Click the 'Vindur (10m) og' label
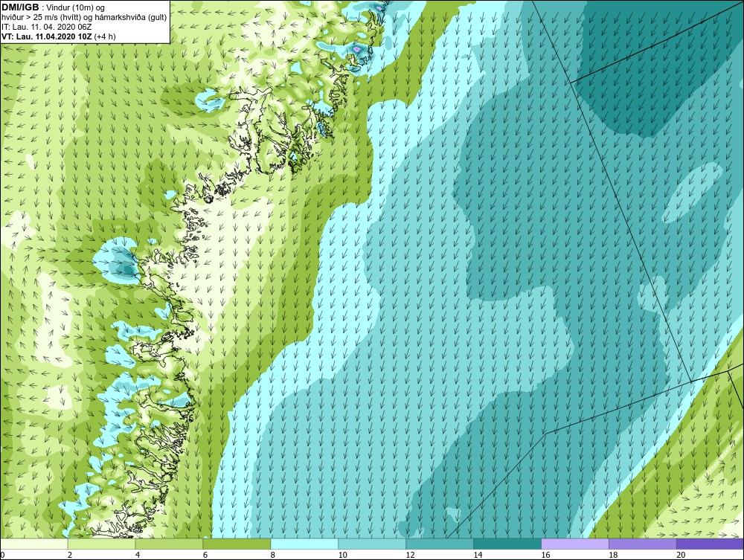 pos(75,8)
